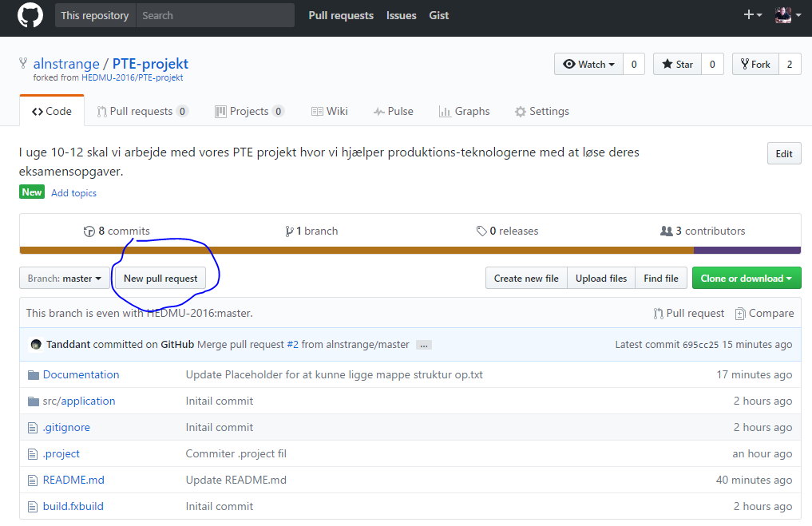Click the Documentation folder icon
This screenshot has width=812, height=526.
[34, 375]
